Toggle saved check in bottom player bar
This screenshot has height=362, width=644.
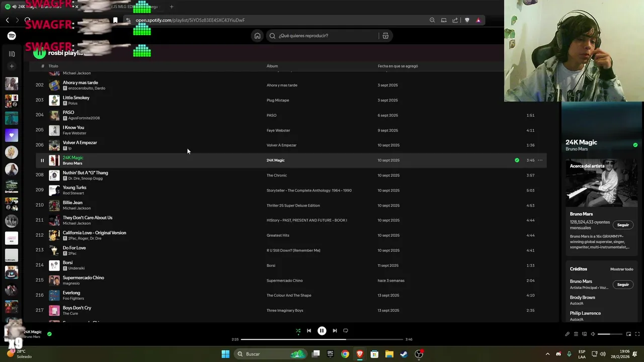[x=49, y=334]
